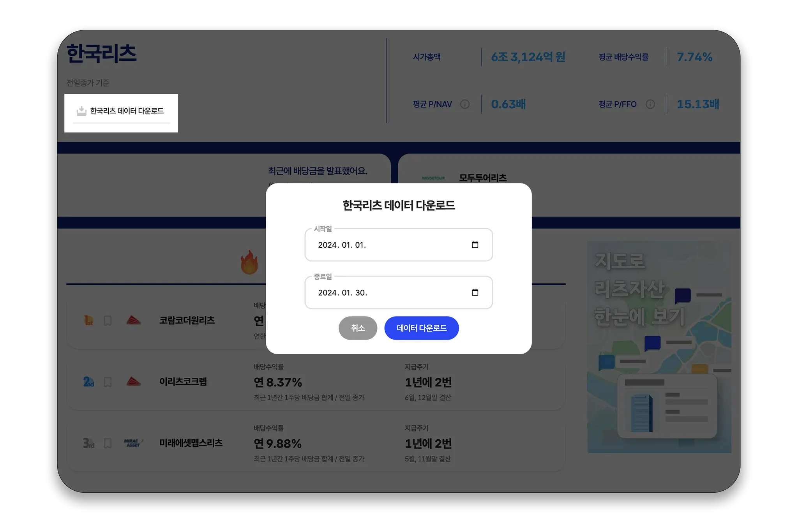Click the download icon beside 한국리츠 데이터 다운로드
Screen dimensions: 798x532
click(81, 111)
